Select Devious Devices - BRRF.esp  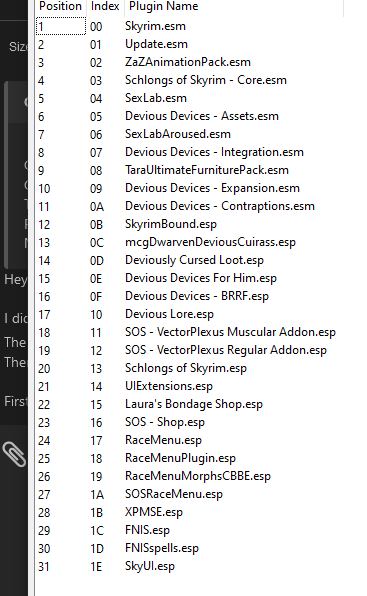(197, 296)
